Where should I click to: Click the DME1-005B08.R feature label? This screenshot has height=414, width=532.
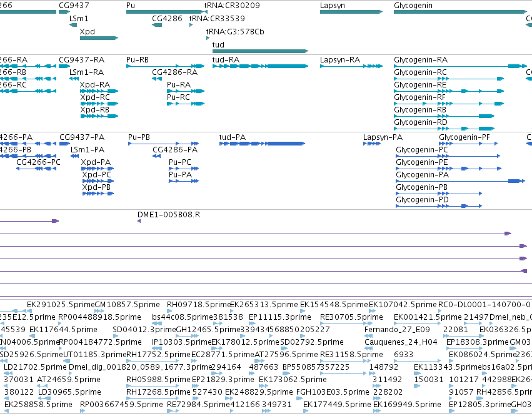tap(169, 215)
